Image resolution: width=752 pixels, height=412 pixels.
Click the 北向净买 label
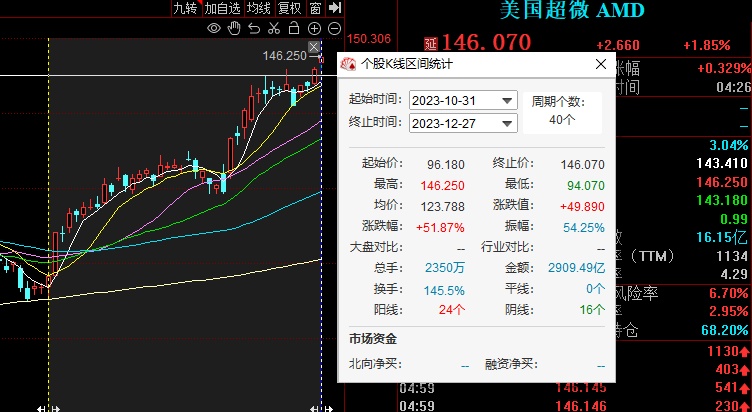point(375,364)
